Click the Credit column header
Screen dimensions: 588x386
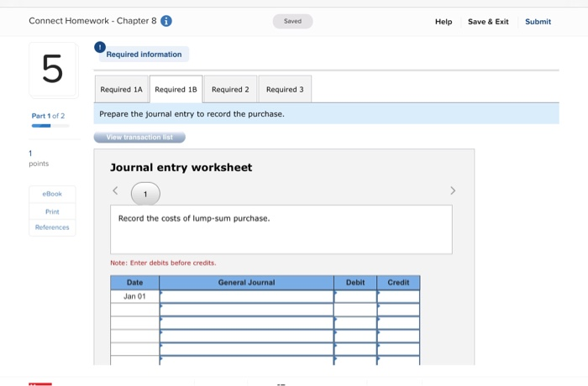tap(398, 283)
